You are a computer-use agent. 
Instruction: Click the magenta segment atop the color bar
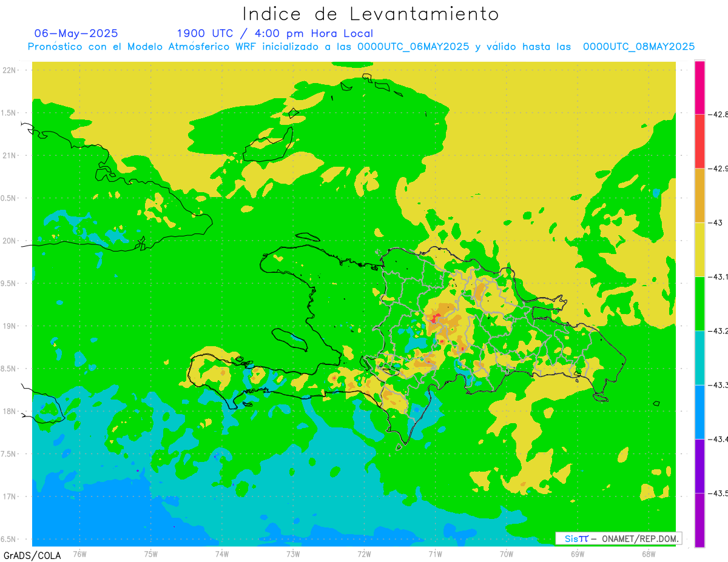[699, 87]
